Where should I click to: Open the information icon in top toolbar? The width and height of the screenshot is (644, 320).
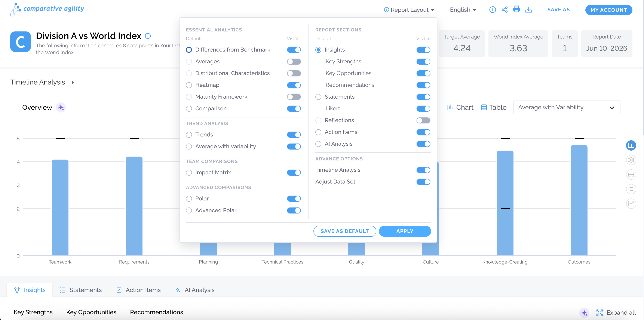pyautogui.click(x=492, y=10)
